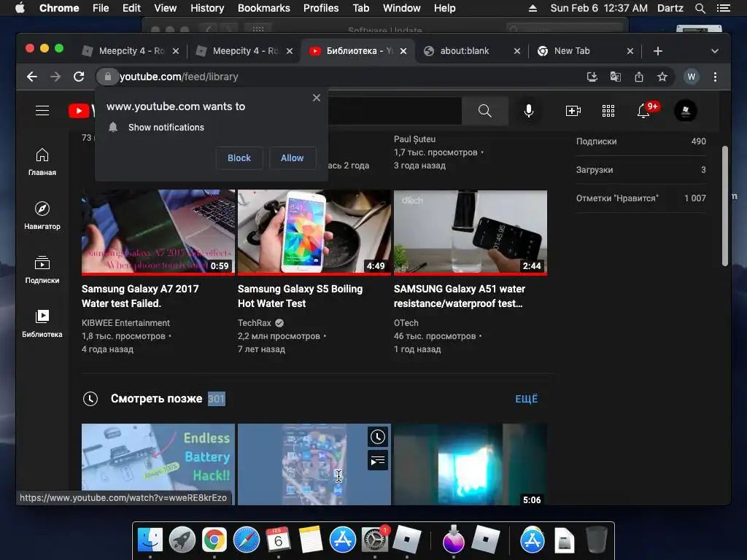This screenshot has height=560, width=747.
Task: Open SAMSUNG Galaxy A51 water test thumbnail
Action: (x=471, y=233)
